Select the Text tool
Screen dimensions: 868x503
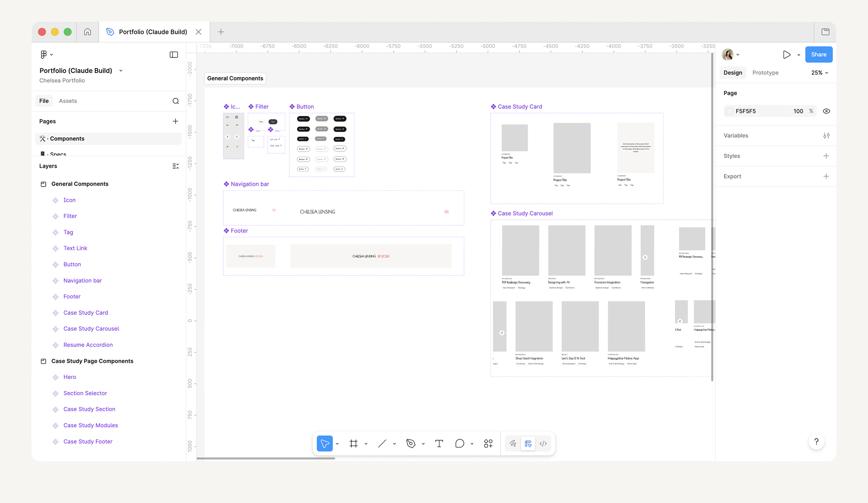point(439,443)
